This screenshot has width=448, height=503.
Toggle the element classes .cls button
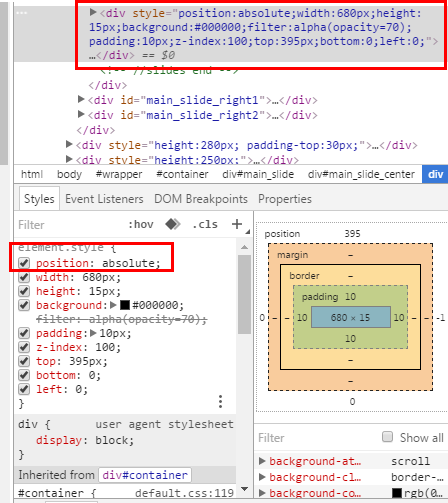[205, 224]
